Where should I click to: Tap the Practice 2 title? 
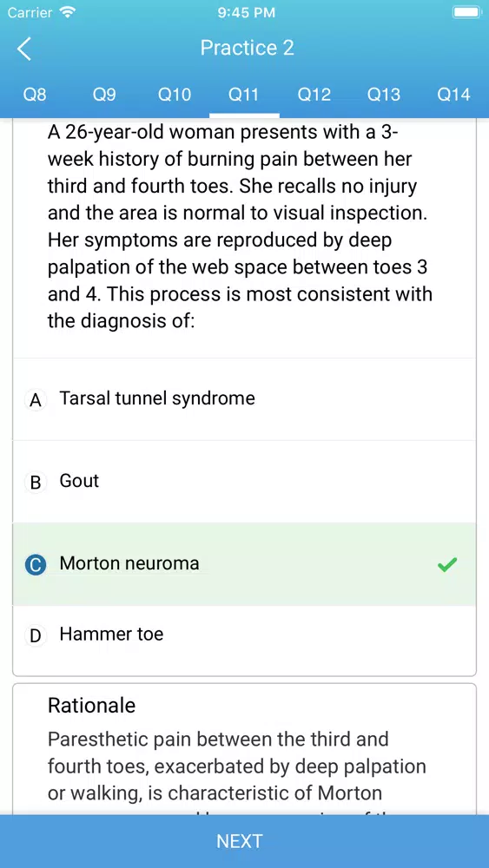point(247,48)
